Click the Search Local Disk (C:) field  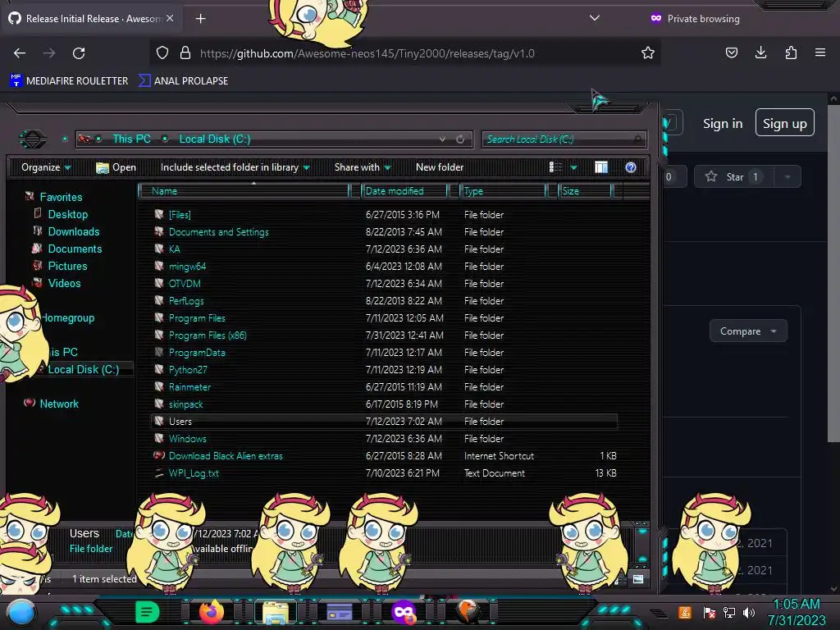(564, 139)
